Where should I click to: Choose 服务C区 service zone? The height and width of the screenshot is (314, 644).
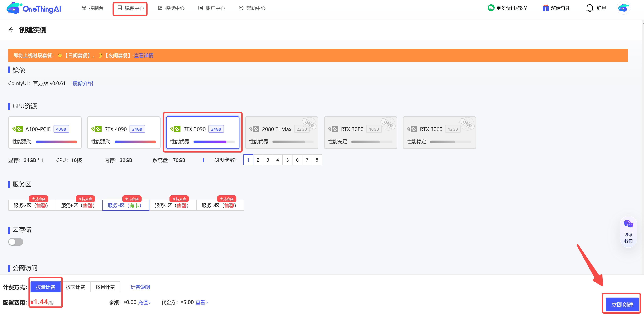pyautogui.click(x=173, y=205)
